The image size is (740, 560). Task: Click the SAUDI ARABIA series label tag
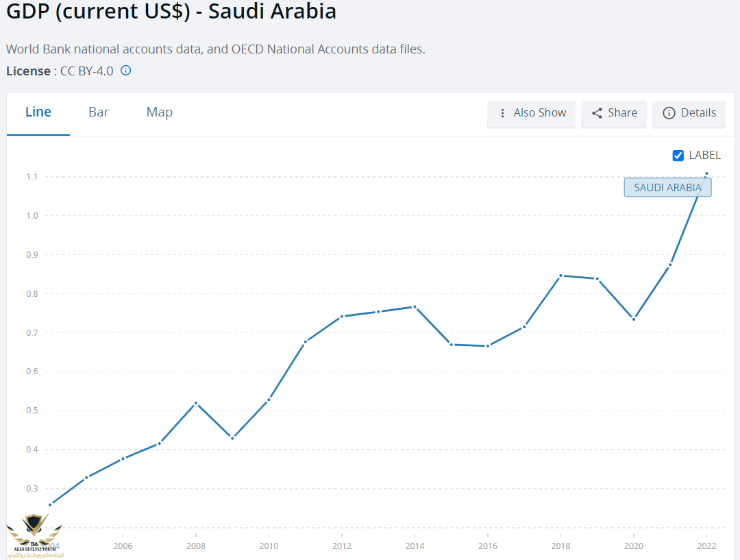tap(667, 187)
